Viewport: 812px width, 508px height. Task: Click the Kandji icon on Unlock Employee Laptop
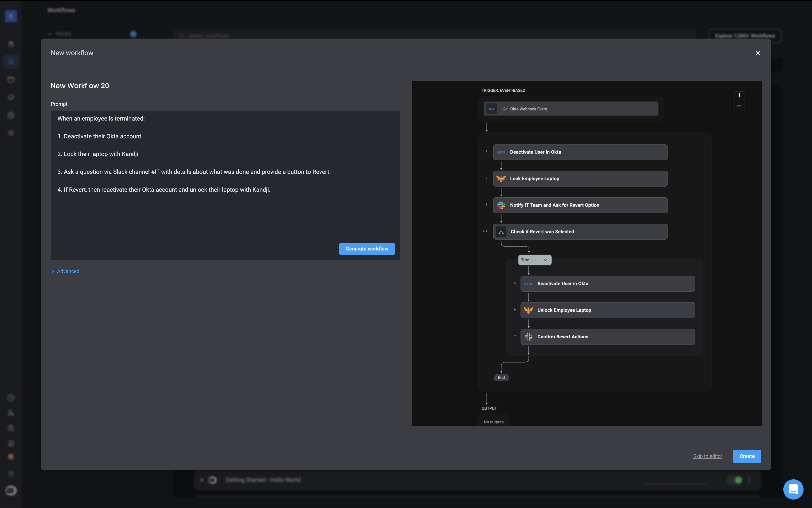(528, 310)
